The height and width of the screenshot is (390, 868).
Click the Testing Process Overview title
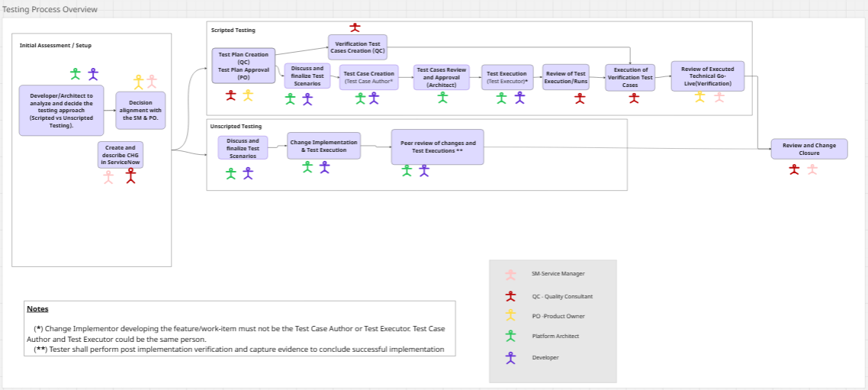pyautogui.click(x=50, y=9)
